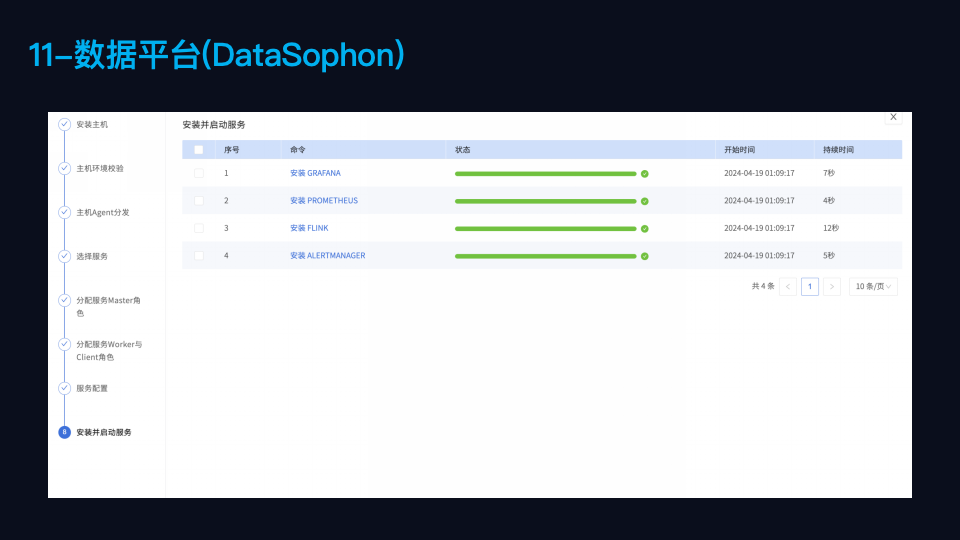Click the 服务配置 step check icon

64,388
